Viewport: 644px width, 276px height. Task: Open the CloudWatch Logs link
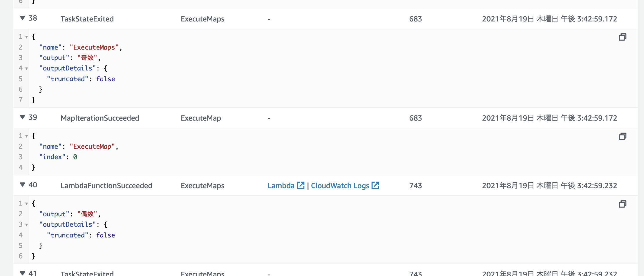pos(340,185)
